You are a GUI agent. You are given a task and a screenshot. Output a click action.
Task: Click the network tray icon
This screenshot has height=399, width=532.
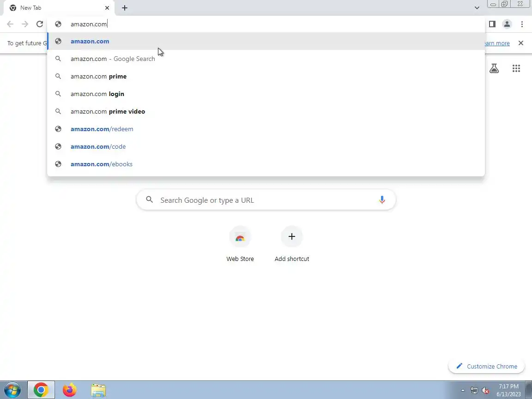pyautogui.click(x=474, y=391)
